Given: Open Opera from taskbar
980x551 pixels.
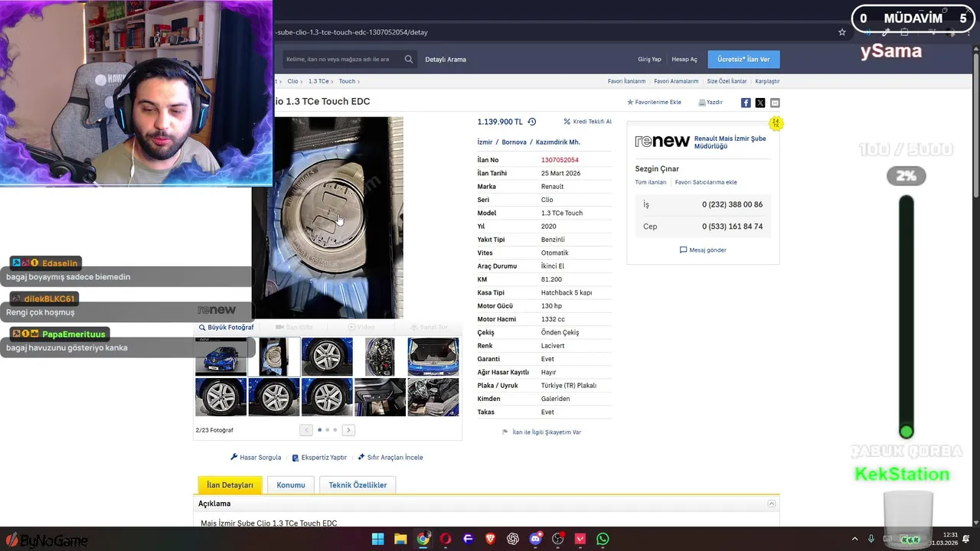Looking at the screenshot, I should 446,539.
